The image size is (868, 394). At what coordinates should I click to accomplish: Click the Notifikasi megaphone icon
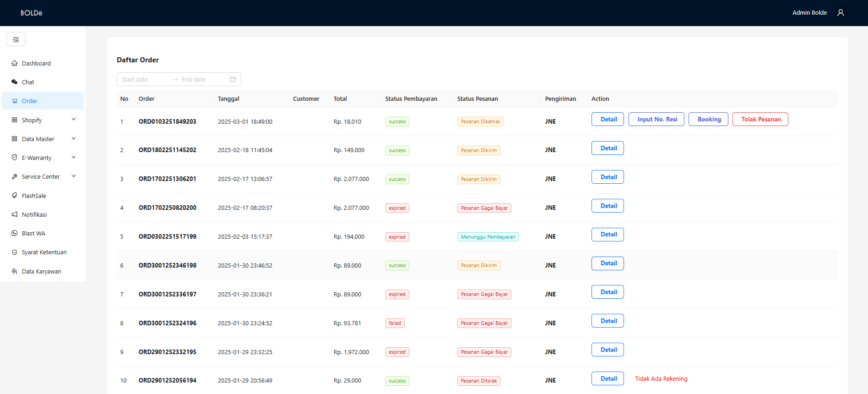[15, 214]
